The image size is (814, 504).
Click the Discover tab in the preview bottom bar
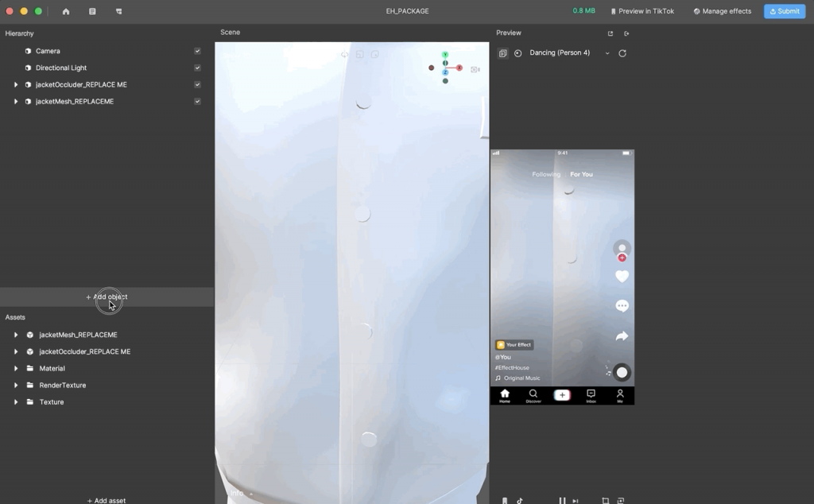(x=533, y=396)
